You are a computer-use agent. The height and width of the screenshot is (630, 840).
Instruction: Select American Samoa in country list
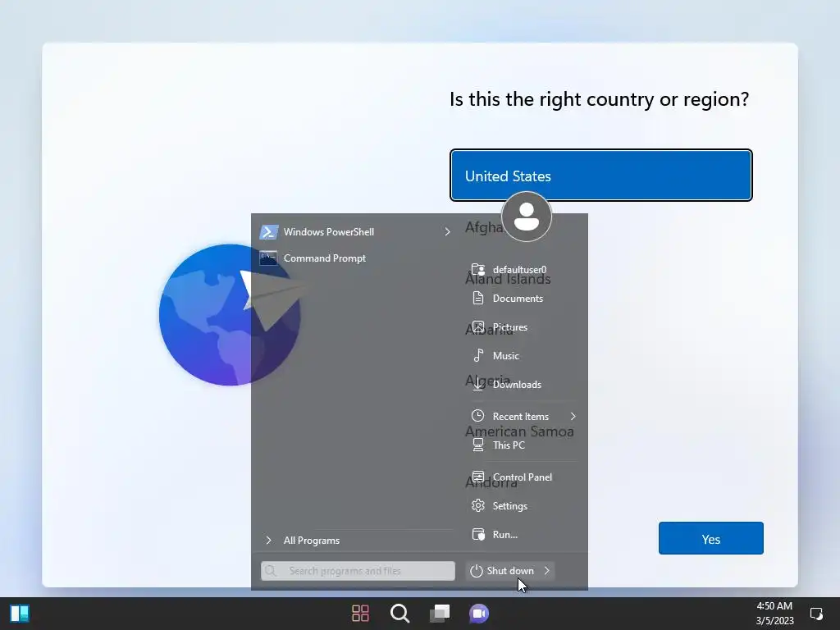[519, 431]
